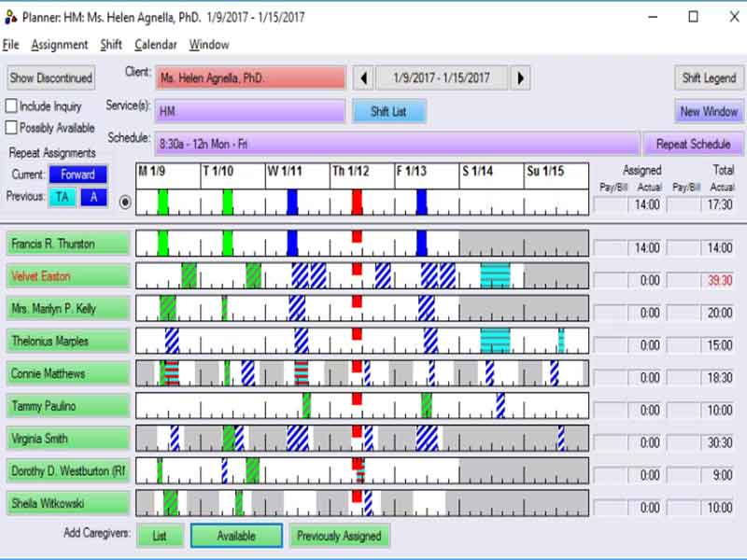This screenshot has height=560, width=747.
Task: Go to previous week with left arrow
Action: click(364, 78)
